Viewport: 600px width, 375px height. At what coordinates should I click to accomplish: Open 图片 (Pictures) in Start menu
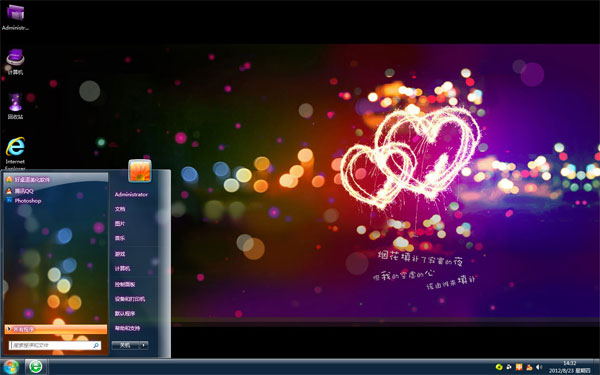point(120,223)
